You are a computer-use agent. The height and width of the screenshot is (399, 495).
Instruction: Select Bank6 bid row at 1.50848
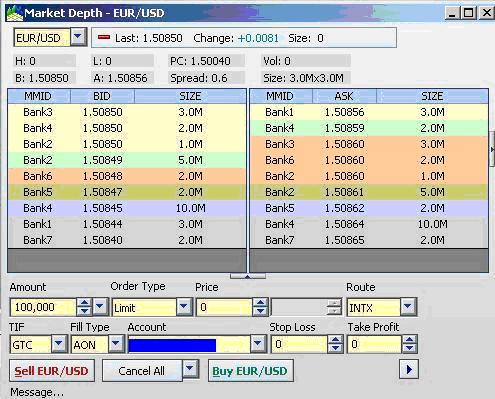[x=127, y=176]
